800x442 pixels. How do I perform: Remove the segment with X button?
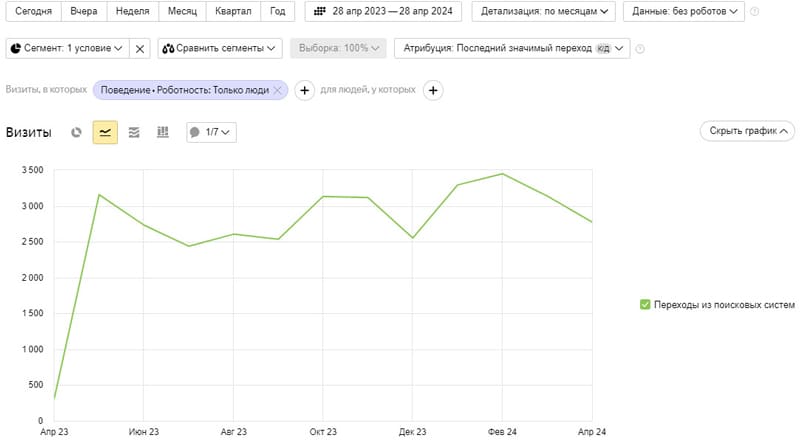tap(140, 49)
